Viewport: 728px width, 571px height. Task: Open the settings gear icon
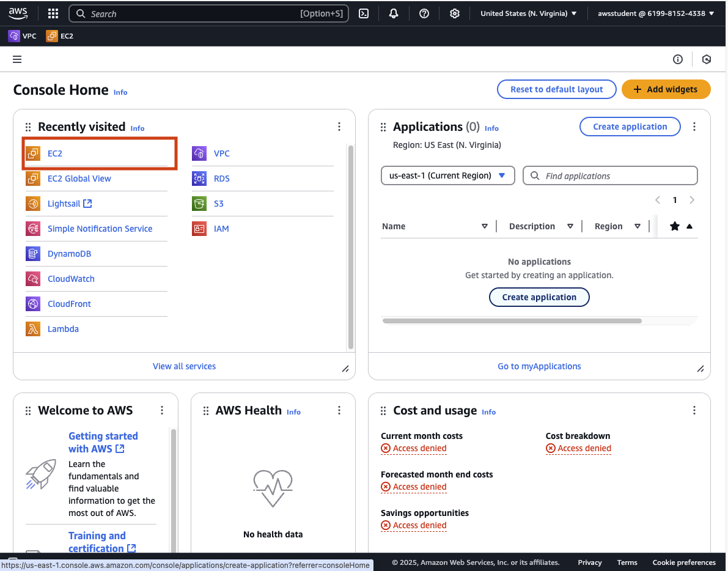(x=455, y=13)
